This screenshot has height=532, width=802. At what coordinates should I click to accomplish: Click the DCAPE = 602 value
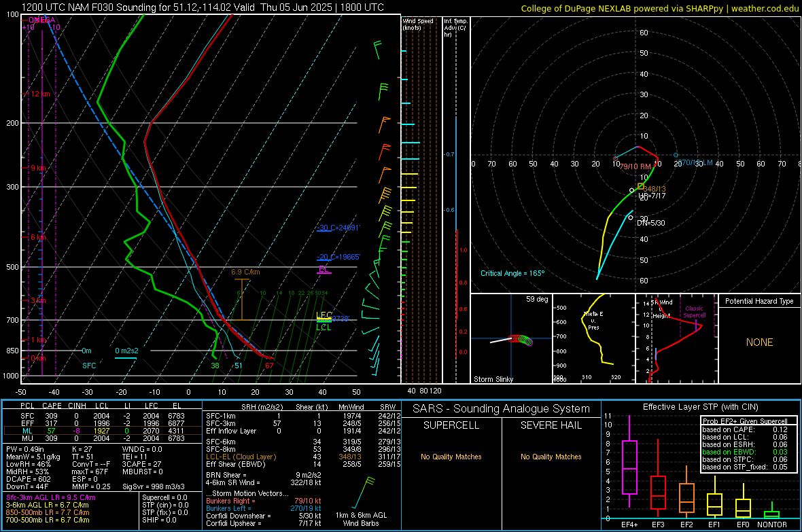click(x=29, y=479)
